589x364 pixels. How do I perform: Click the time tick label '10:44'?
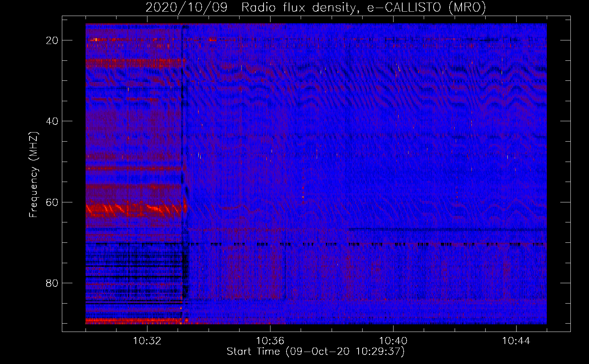tap(516, 341)
